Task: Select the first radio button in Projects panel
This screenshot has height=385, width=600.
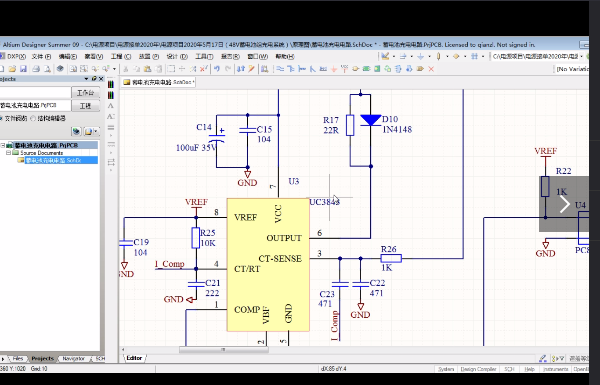Action: tap(2, 118)
